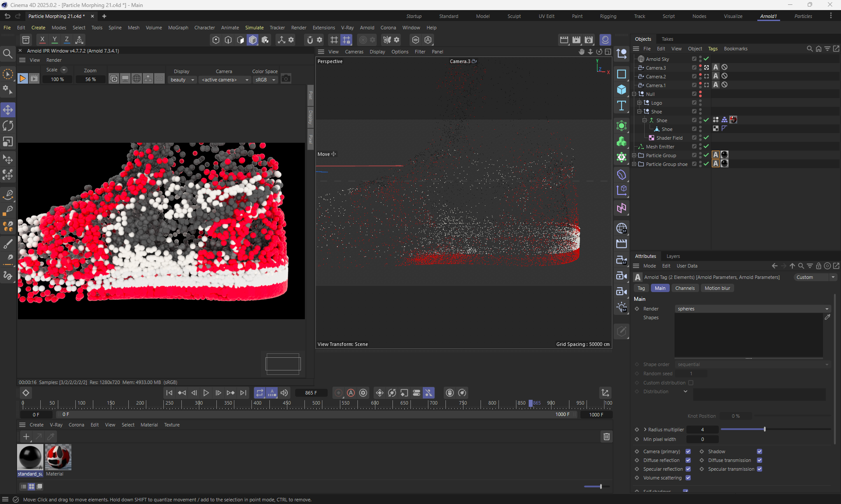Add a Cube primitive object
The width and height of the screenshot is (841, 504).
point(621,90)
